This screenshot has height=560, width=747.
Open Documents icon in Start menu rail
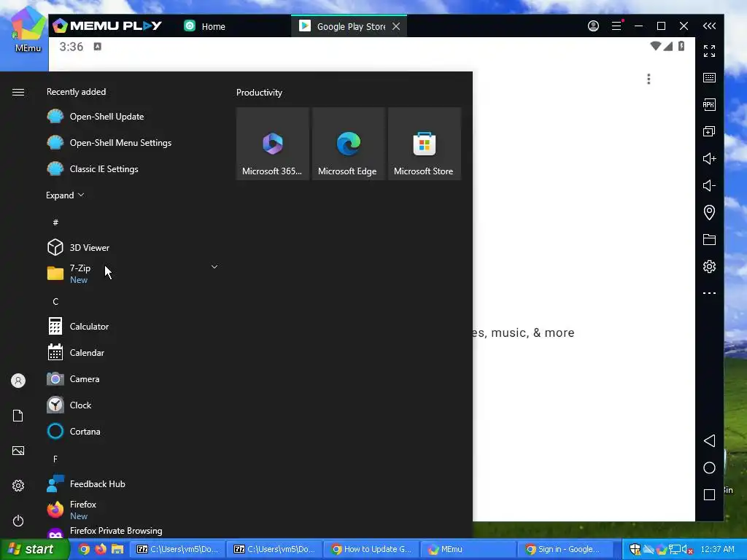pyautogui.click(x=18, y=416)
